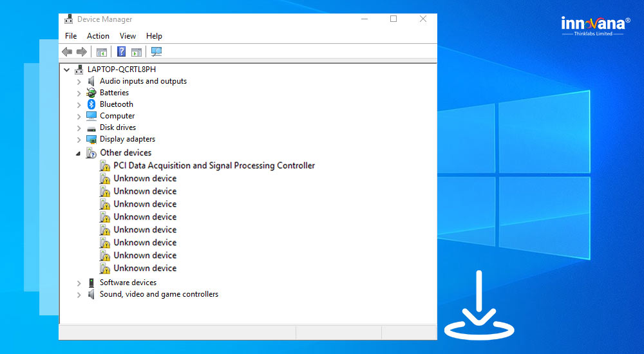Expand Audio inputs and outputs chevron

click(x=79, y=82)
